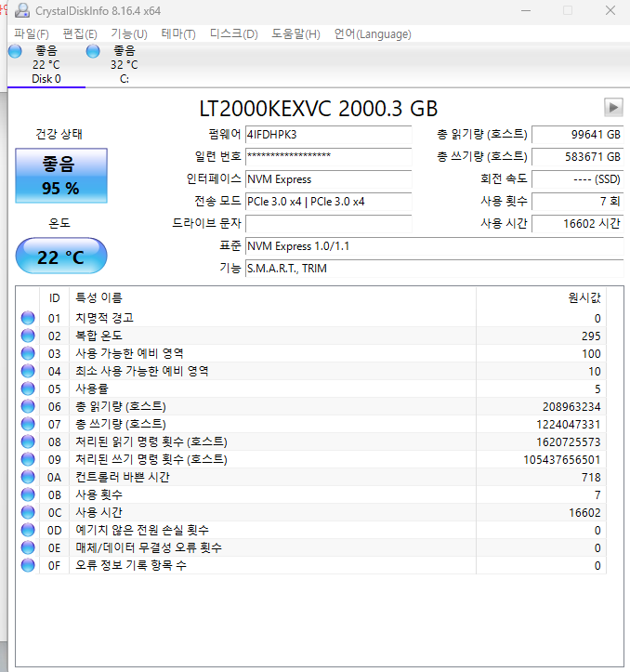Click the firmware field 4IFDHPK3
Image resolution: width=630 pixels, height=672 pixels.
[x=328, y=135]
